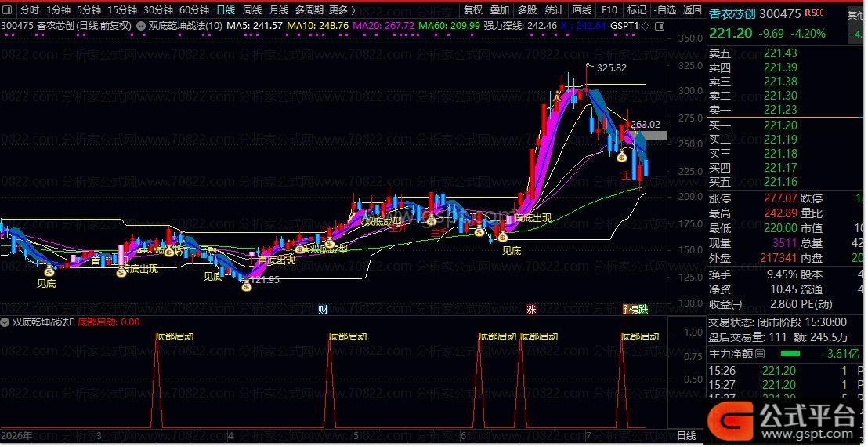Click the 跌 marker below the chart
The image size is (868, 447).
(x=642, y=310)
